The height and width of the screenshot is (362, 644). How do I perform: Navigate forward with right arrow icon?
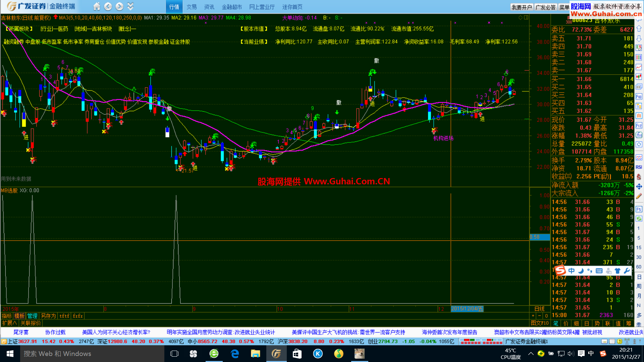119,6
